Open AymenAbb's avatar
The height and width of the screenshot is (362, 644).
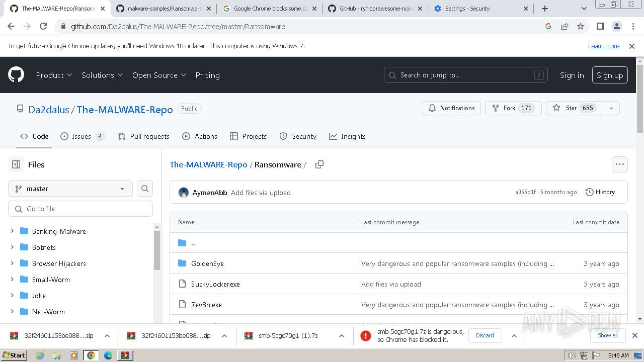point(184,193)
